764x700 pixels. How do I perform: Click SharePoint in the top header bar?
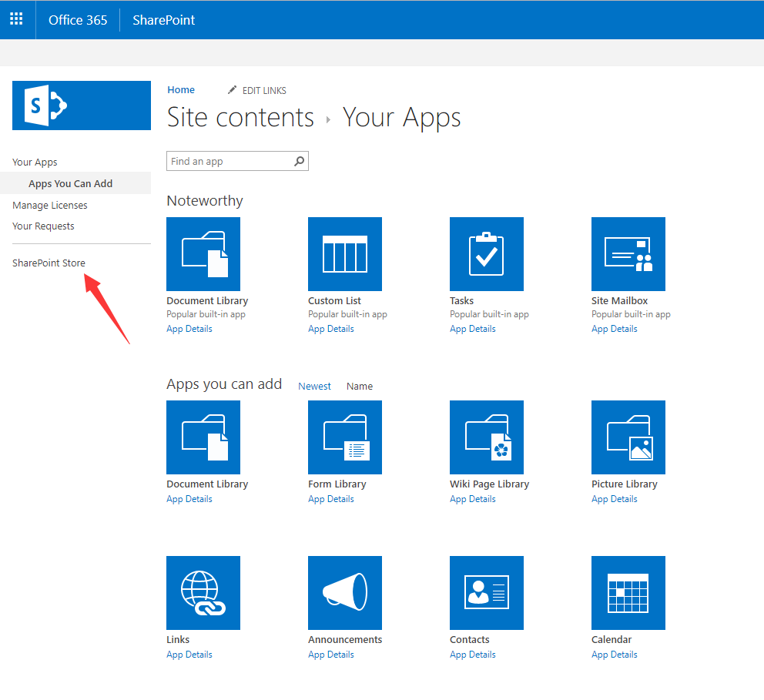coord(164,20)
